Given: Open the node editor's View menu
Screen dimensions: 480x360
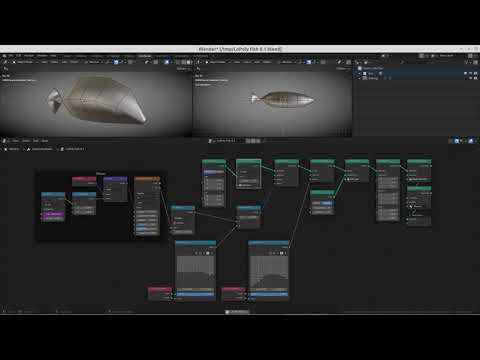Looking at the screenshot, I should click(15, 141).
